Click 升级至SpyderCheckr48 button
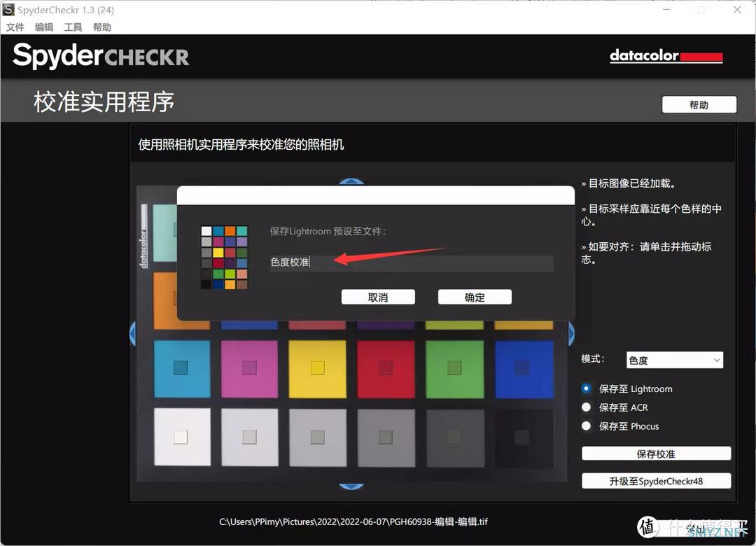Screen dimensions: 756x546 (656, 481)
